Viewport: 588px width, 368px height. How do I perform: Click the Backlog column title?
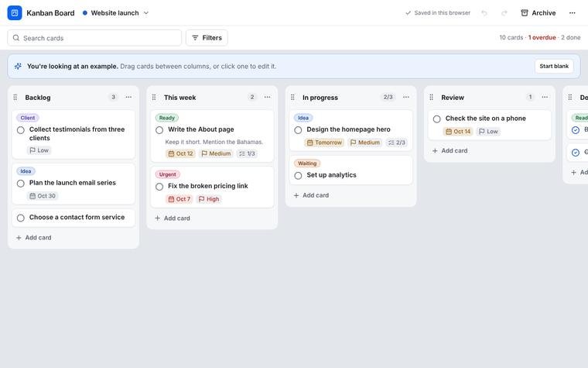(x=38, y=98)
